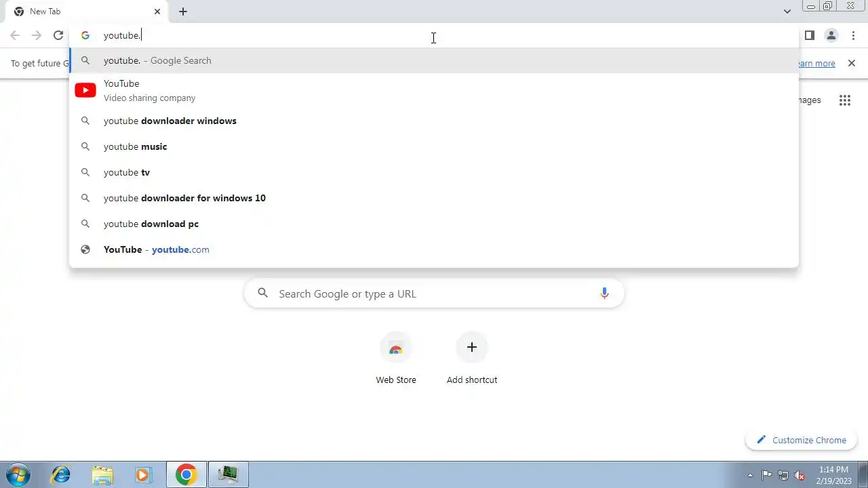Click the Google icon in the address bar
Image resolution: width=868 pixels, height=488 pixels.
pyautogui.click(x=85, y=35)
